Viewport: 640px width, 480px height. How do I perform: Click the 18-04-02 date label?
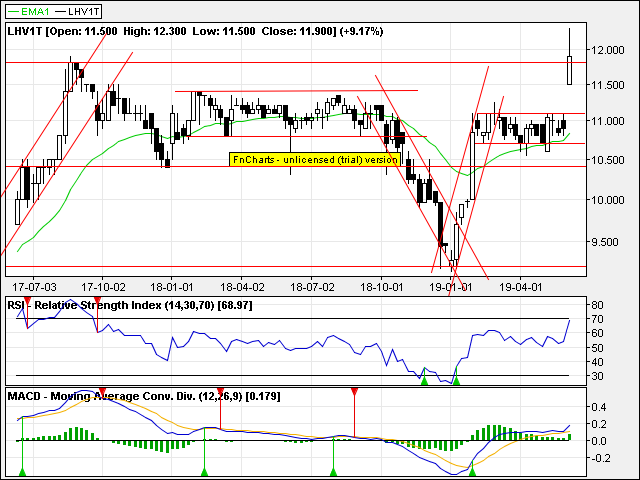pos(242,287)
